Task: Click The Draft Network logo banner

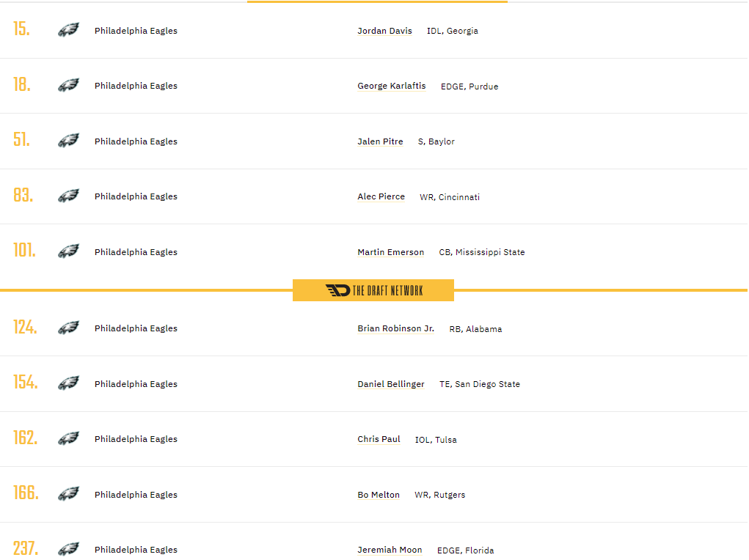Action: tap(373, 290)
